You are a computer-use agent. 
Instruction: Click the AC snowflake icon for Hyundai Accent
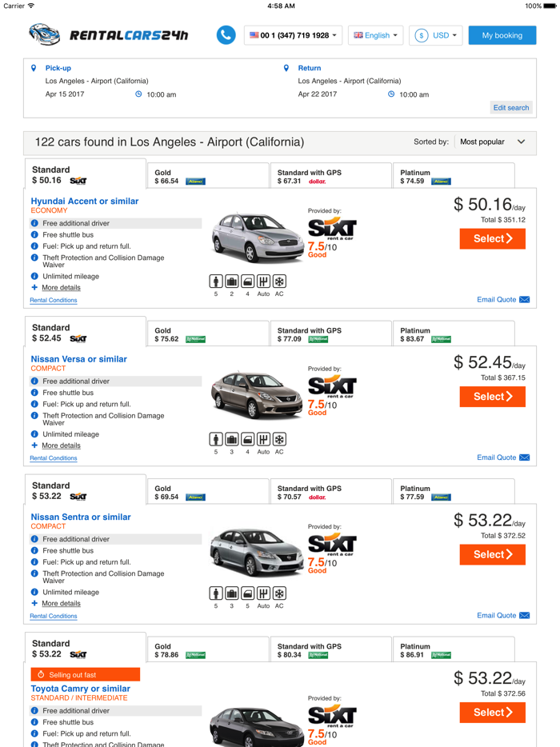[279, 281]
